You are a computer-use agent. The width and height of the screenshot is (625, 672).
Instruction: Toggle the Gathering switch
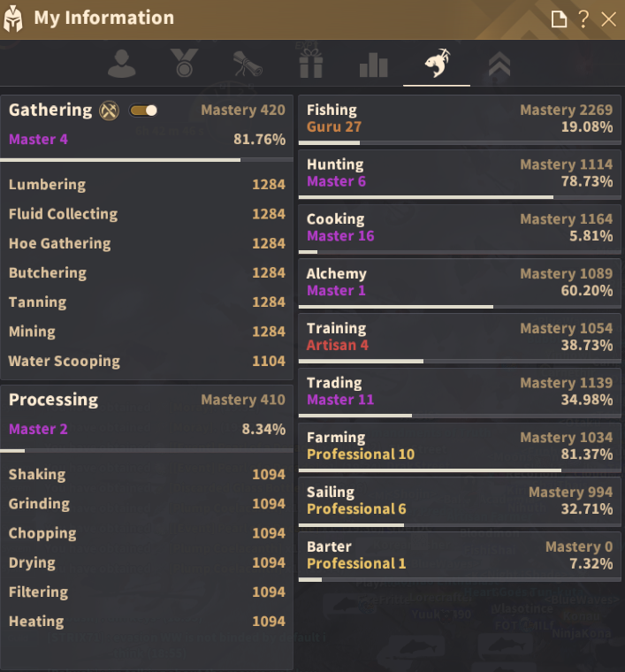point(143,111)
